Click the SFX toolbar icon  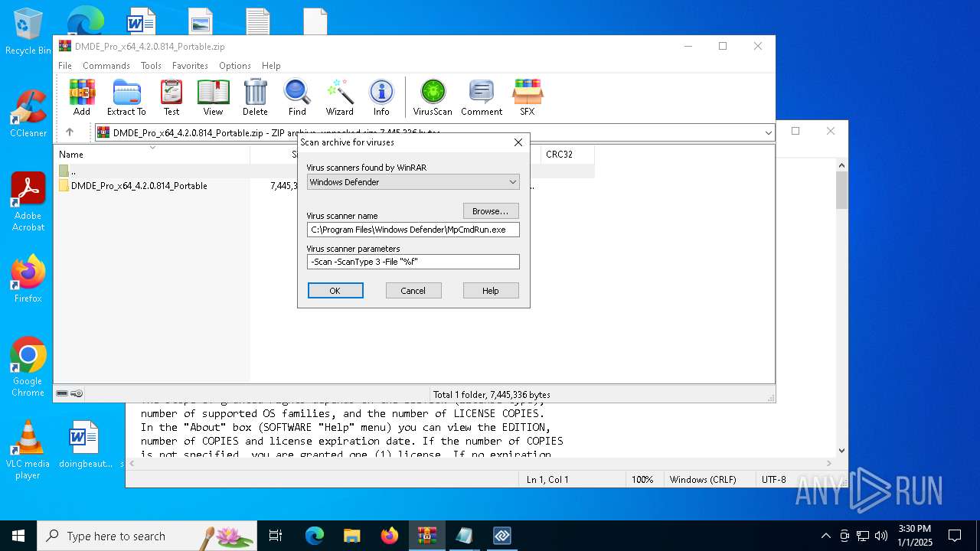[527, 97]
